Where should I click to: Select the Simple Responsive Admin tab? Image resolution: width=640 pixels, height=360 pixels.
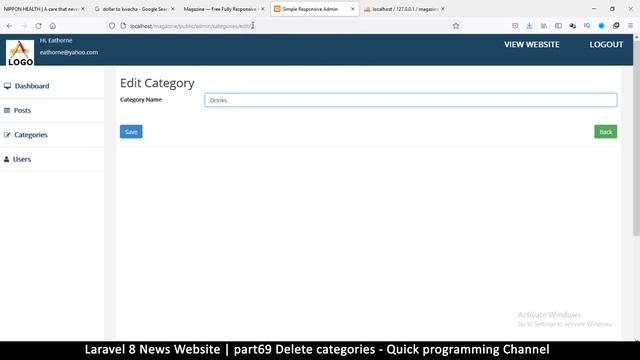tap(314, 9)
